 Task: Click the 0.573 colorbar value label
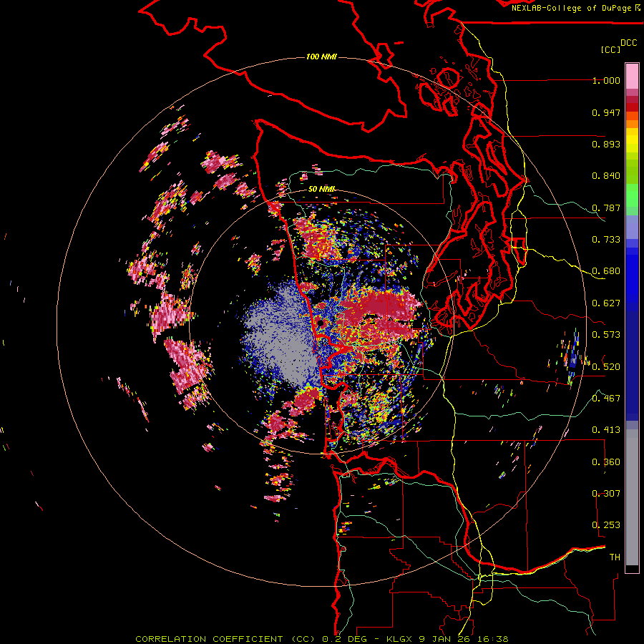(606, 335)
